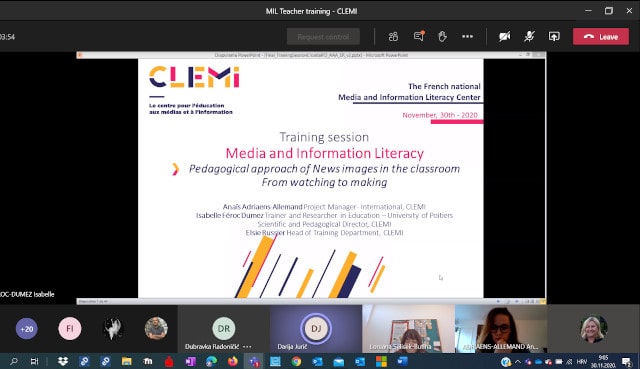Open Google Chrome from the taskbar
This screenshot has height=369, width=640.
click(x=296, y=361)
